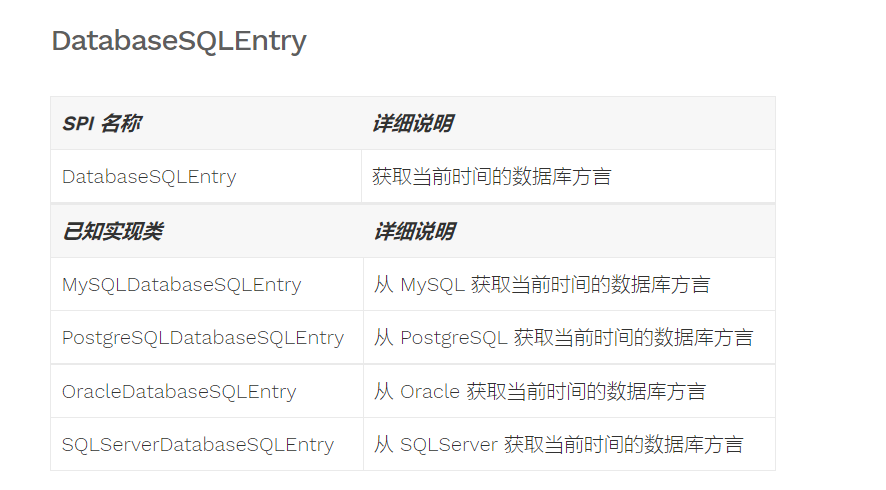Click the "SPI 名称" column header
Screen dimensions: 886x490
pos(101,124)
